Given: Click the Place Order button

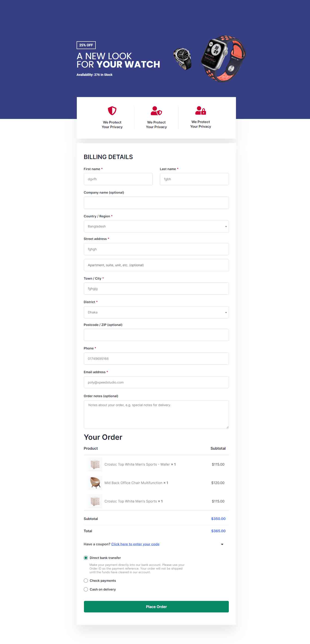Looking at the screenshot, I should pos(156,606).
